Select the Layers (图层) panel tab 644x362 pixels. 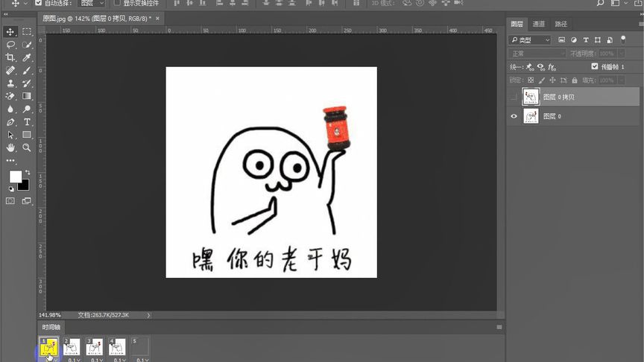point(517,24)
